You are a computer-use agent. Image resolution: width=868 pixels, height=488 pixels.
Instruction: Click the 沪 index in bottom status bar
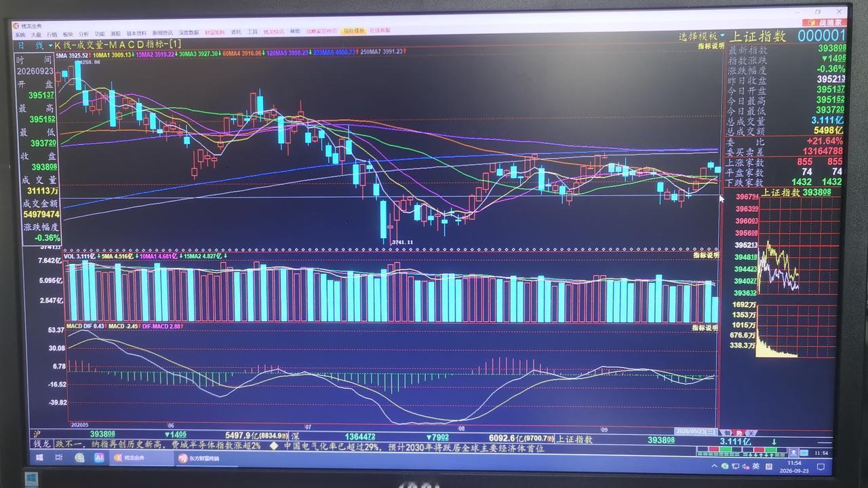pos(37,434)
